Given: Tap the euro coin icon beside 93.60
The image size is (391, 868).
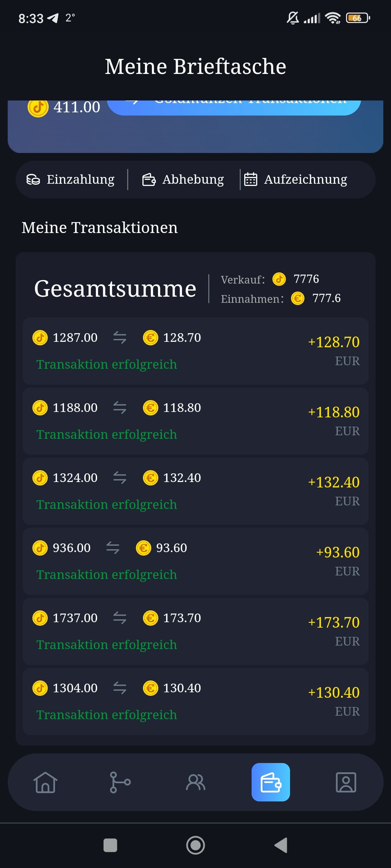Looking at the screenshot, I should click(143, 548).
